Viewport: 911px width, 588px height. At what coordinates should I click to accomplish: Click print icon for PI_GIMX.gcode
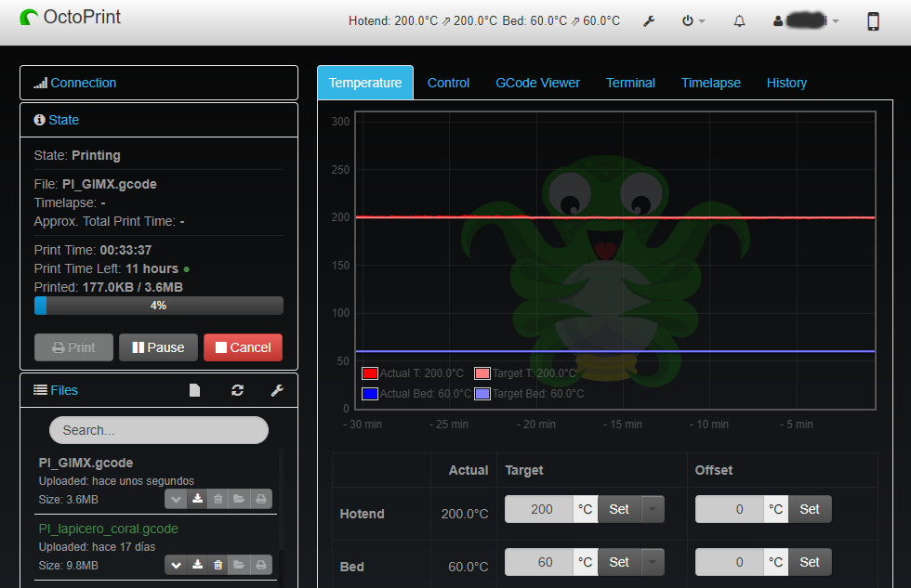tap(261, 499)
